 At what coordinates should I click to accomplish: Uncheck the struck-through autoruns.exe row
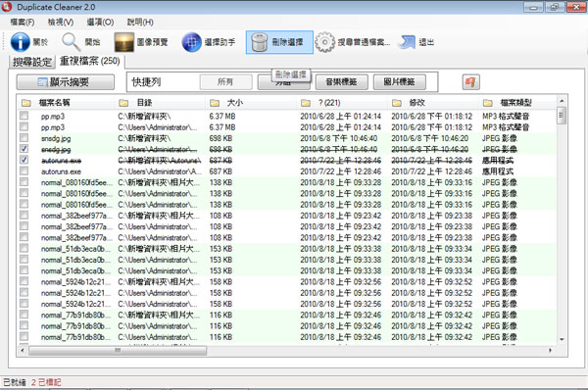pyautogui.click(x=24, y=160)
